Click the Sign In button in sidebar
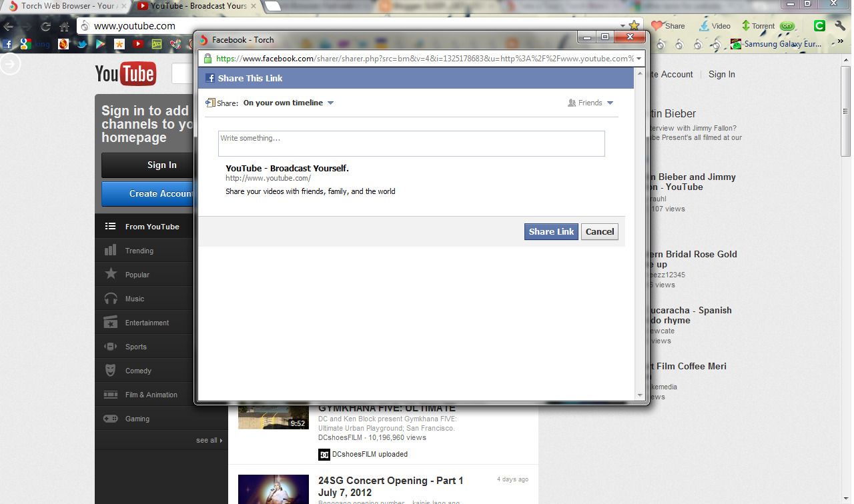 (x=147, y=165)
